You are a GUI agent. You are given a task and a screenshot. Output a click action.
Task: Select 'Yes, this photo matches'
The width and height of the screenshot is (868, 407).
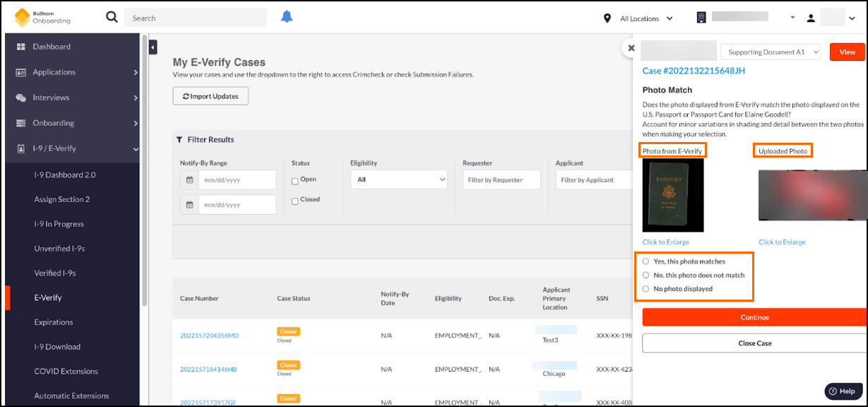[646, 261]
